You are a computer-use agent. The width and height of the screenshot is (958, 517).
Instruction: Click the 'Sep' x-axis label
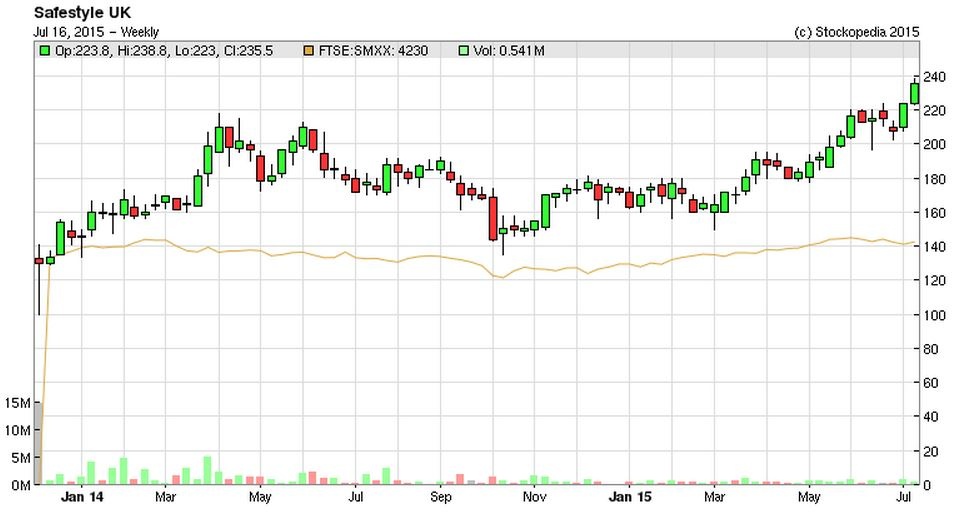441,497
